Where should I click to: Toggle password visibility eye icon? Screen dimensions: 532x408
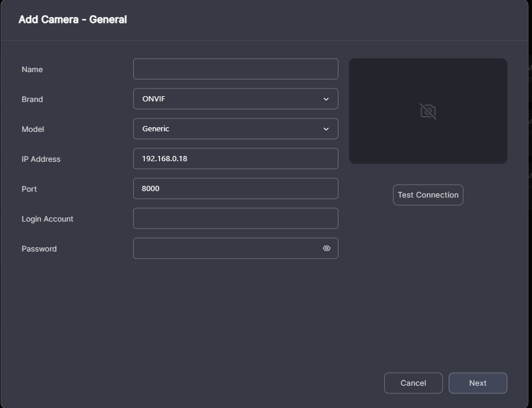(326, 249)
